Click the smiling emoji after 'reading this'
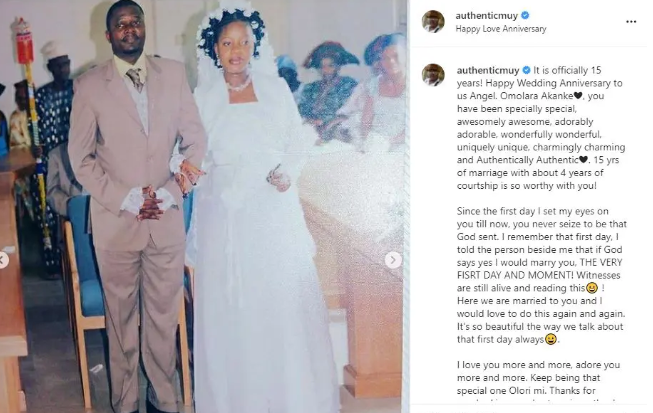This screenshot has width=653, height=413. pos(591,288)
